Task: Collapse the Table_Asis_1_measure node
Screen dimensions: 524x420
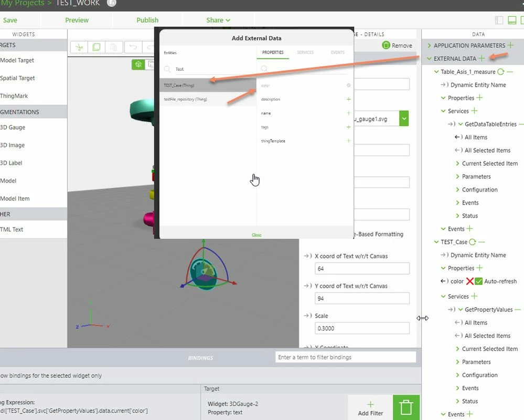Action: click(x=436, y=71)
